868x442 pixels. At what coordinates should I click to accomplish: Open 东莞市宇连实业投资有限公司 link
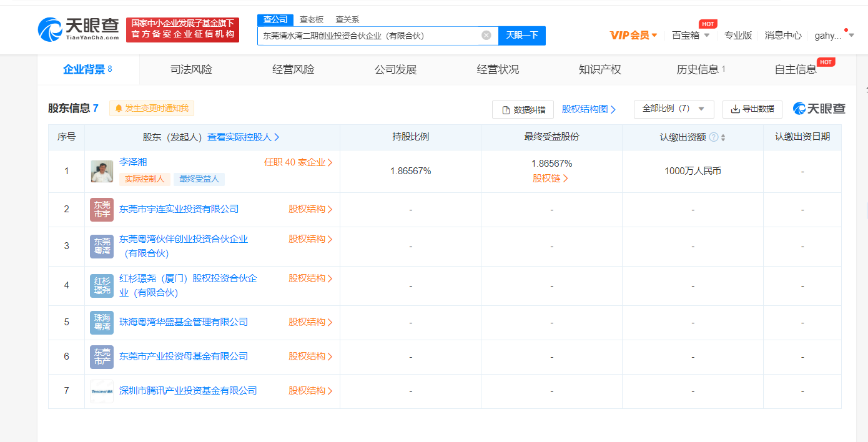point(179,209)
